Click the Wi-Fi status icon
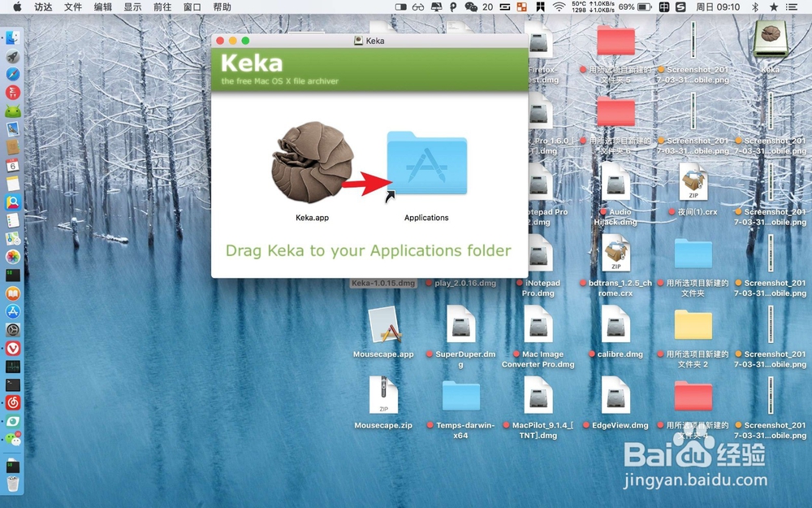 click(x=559, y=7)
